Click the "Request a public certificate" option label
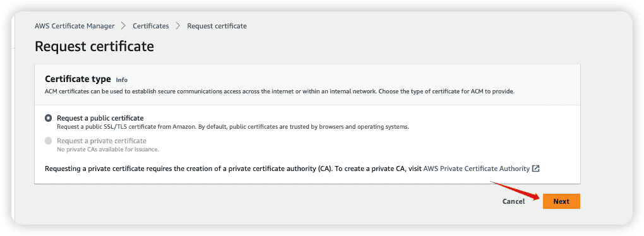This screenshot has height=236, width=644. pos(100,118)
